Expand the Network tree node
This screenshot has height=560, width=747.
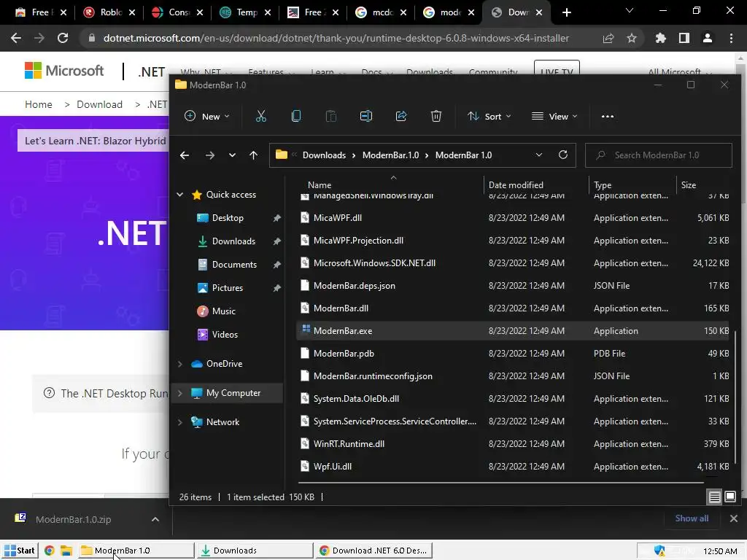click(180, 422)
